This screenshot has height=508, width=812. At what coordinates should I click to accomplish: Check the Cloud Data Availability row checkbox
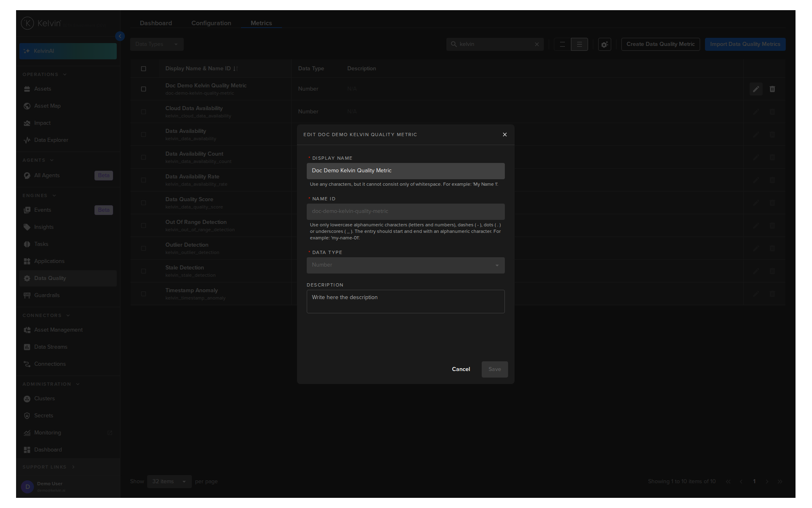coord(143,112)
